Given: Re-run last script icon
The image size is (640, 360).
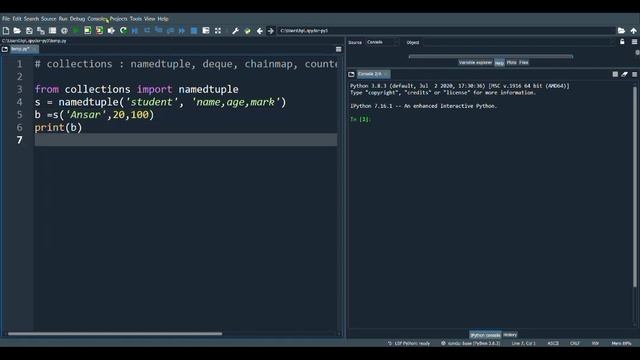Looking at the screenshot, I should coord(123,31).
